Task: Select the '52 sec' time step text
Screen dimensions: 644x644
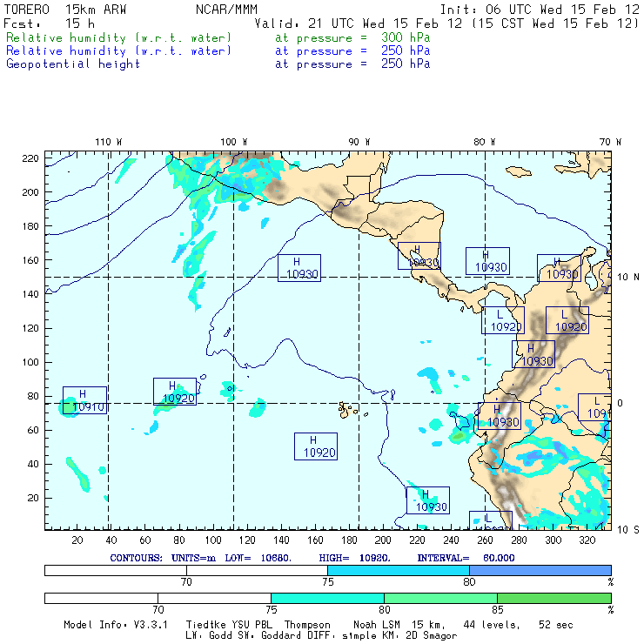Action: click(556, 625)
